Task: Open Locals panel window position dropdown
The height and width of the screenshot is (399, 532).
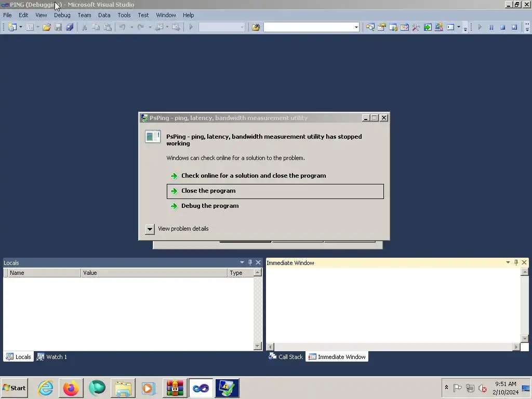Action: [x=242, y=262]
